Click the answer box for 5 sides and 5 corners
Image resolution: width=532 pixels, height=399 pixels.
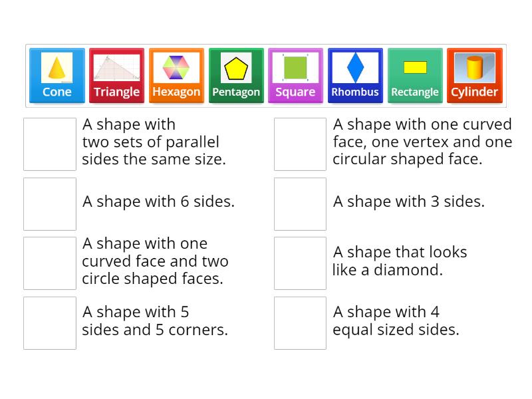[50, 322]
